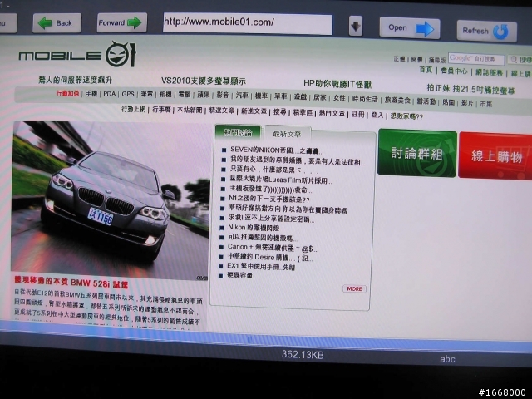
Task: Open the 搜尋 search link
Action: [x=280, y=112]
